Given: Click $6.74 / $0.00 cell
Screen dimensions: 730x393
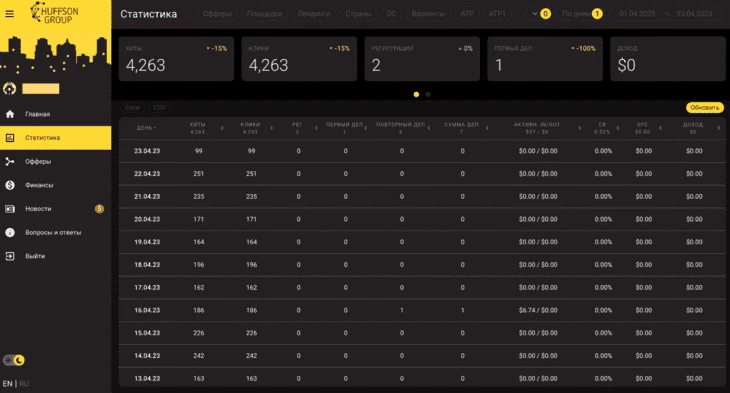Looking at the screenshot, I should pyautogui.click(x=538, y=310).
